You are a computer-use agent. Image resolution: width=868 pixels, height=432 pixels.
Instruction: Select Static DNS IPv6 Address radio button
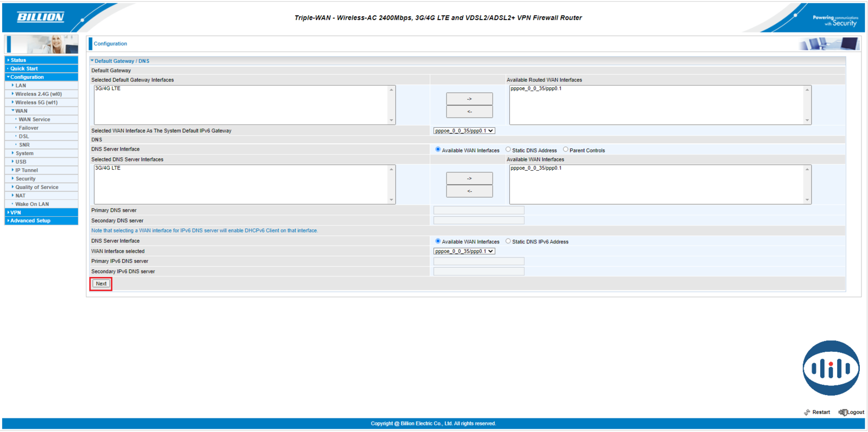508,241
